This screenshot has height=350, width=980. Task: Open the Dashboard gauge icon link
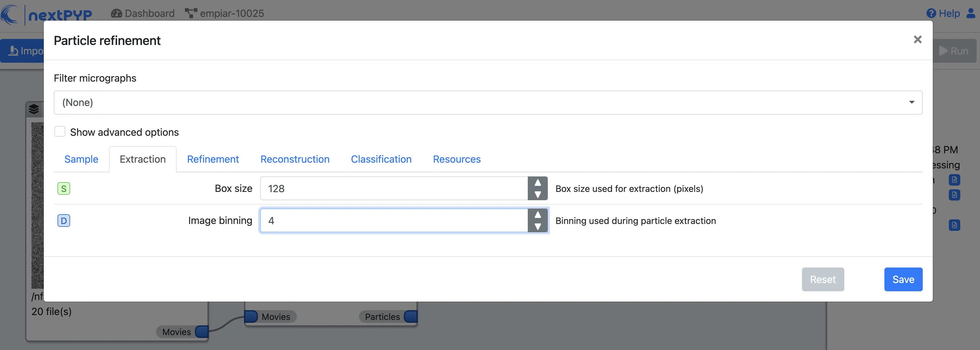tap(116, 13)
